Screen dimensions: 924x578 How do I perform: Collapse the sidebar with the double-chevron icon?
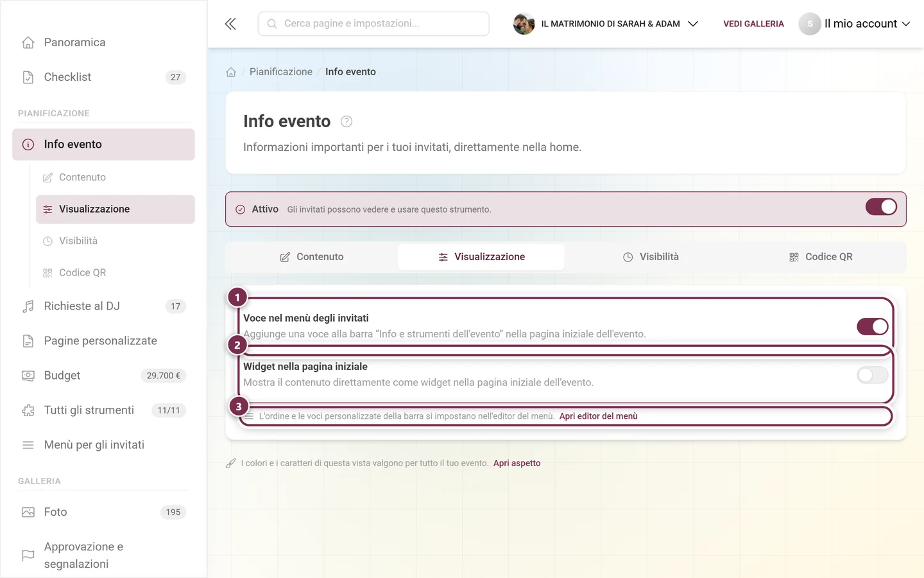pos(230,24)
